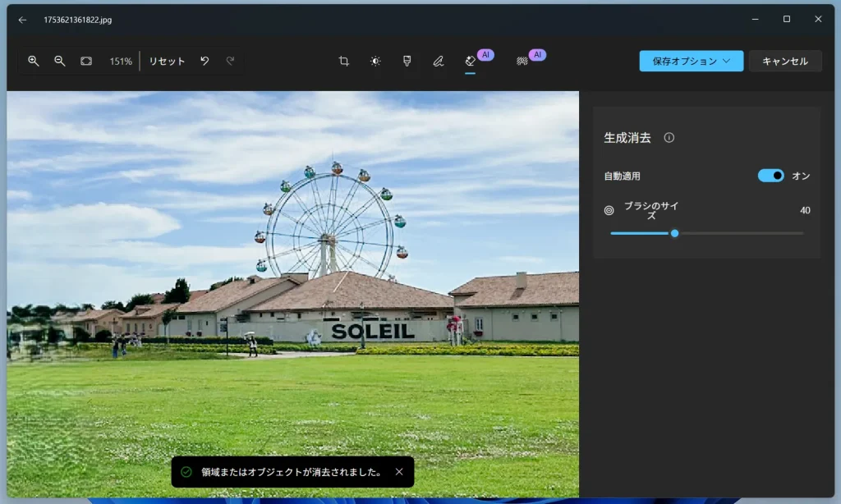Maximize the Photos window
The image size is (841, 504).
[x=786, y=20]
